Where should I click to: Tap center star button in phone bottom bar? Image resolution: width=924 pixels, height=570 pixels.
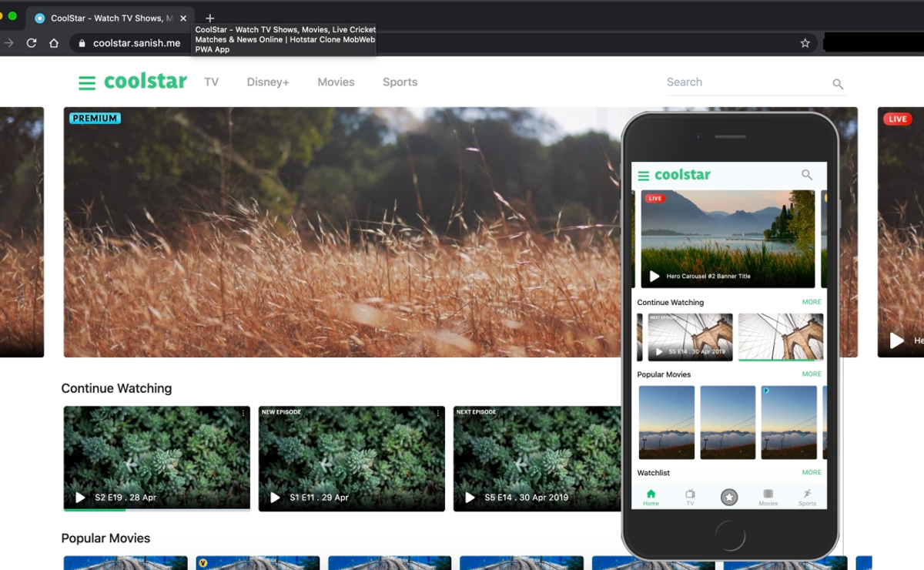(x=729, y=498)
